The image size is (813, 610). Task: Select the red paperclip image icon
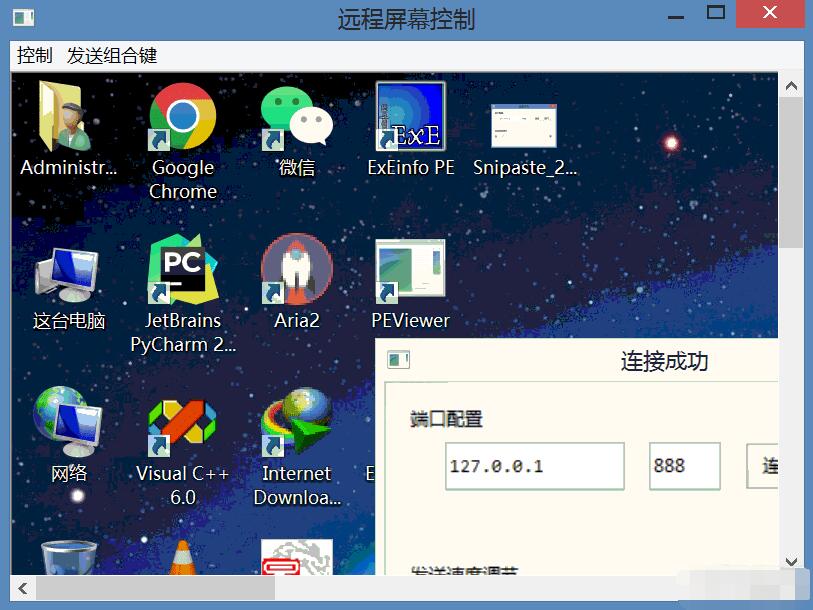pyautogui.click(x=297, y=557)
